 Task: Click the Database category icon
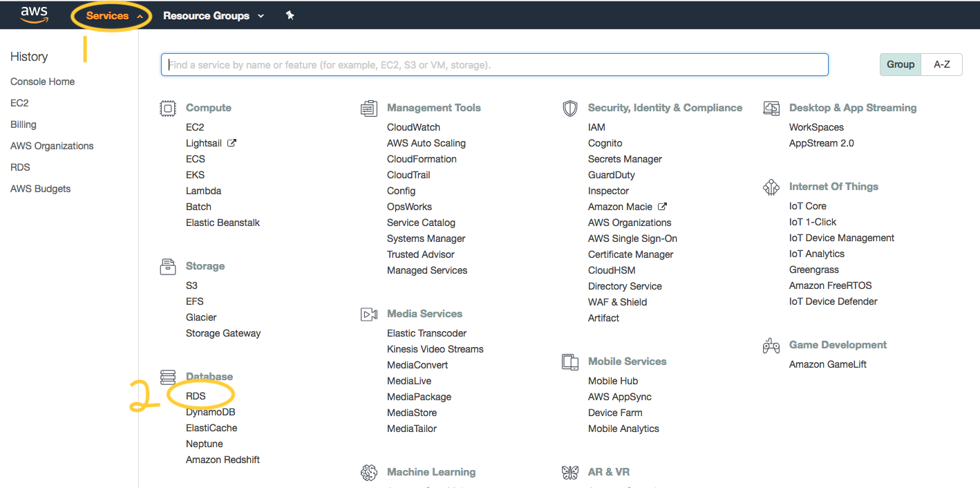pos(167,377)
